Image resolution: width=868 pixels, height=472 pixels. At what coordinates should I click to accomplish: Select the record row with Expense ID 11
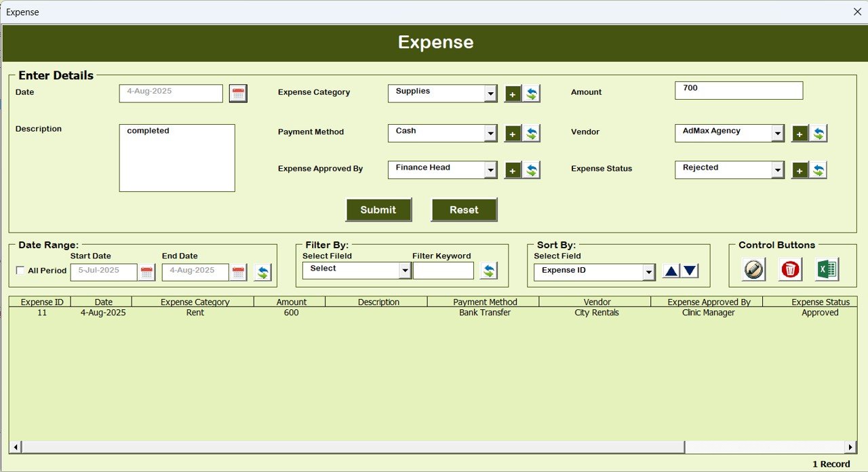click(433, 313)
